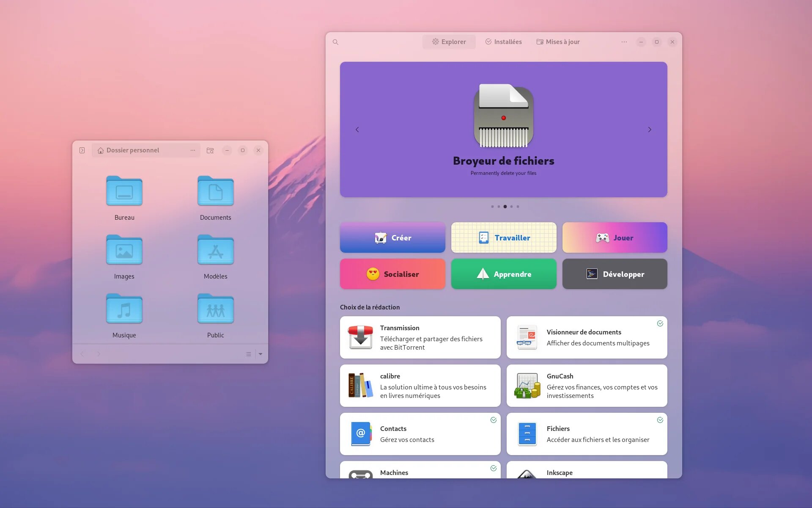Viewport: 812px width, 508px height.
Task: Switch to the Mises à jour tab
Action: 558,42
